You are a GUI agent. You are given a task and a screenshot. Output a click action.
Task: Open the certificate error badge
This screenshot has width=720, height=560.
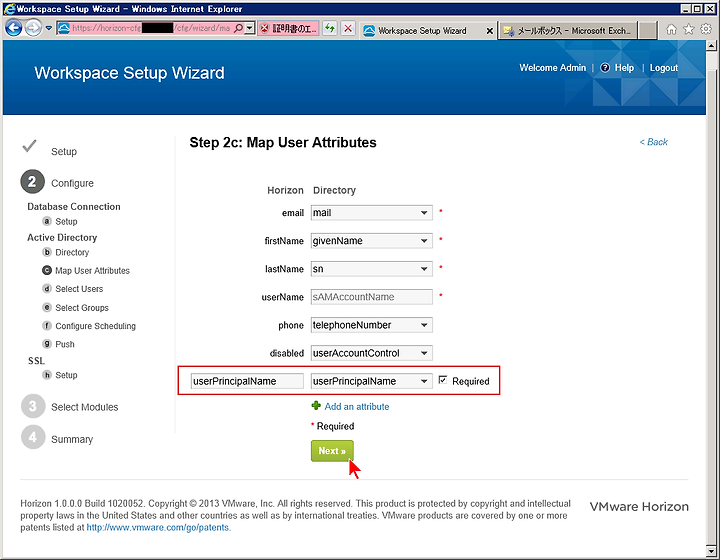(288, 28)
